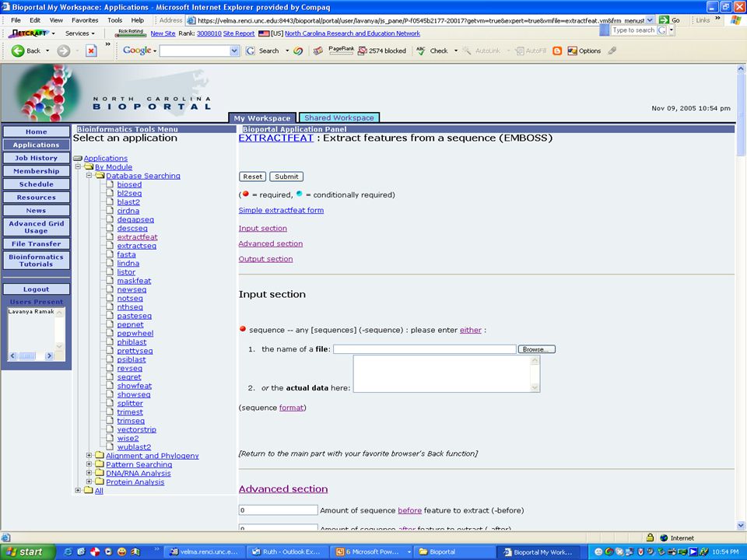The image size is (747, 560).
Task: Click the folder icon beside Database Searching
Action: (x=100, y=176)
